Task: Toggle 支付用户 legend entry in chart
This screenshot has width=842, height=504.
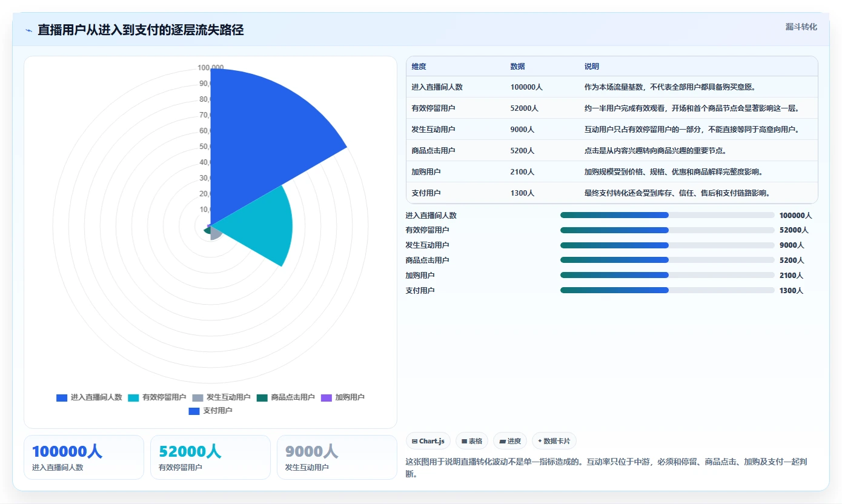Action: coord(210,411)
